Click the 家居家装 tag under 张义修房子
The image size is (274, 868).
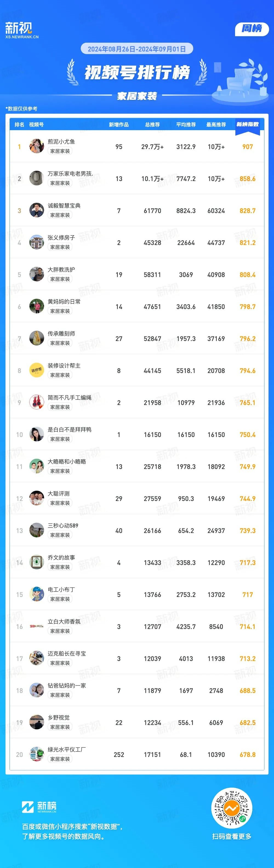(x=60, y=247)
